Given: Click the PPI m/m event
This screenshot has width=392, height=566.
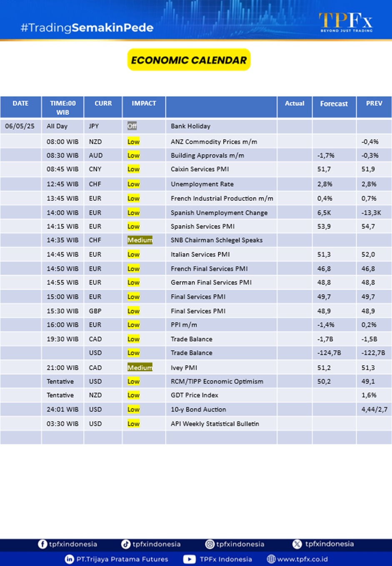Looking at the screenshot, I should pyautogui.click(x=184, y=325).
